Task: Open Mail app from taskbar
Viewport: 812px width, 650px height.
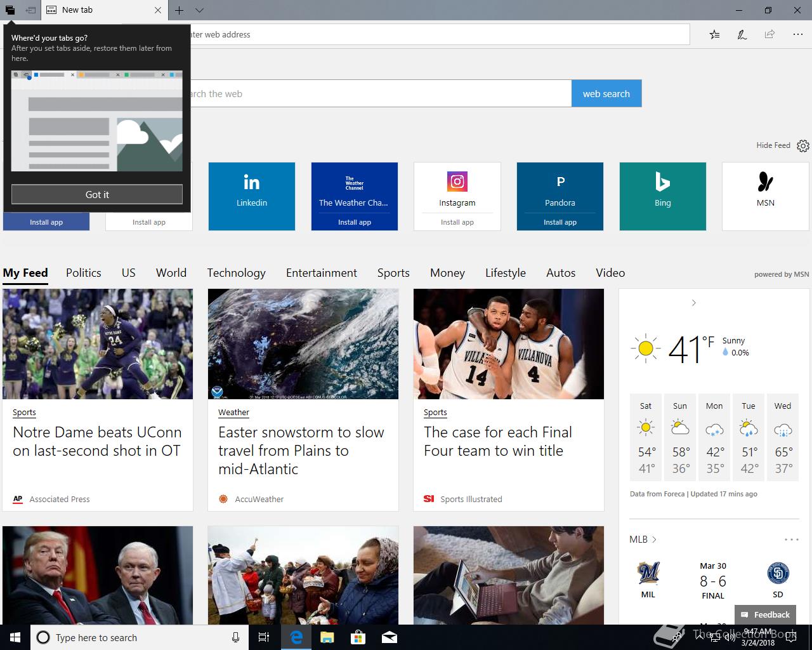Action: [x=390, y=637]
